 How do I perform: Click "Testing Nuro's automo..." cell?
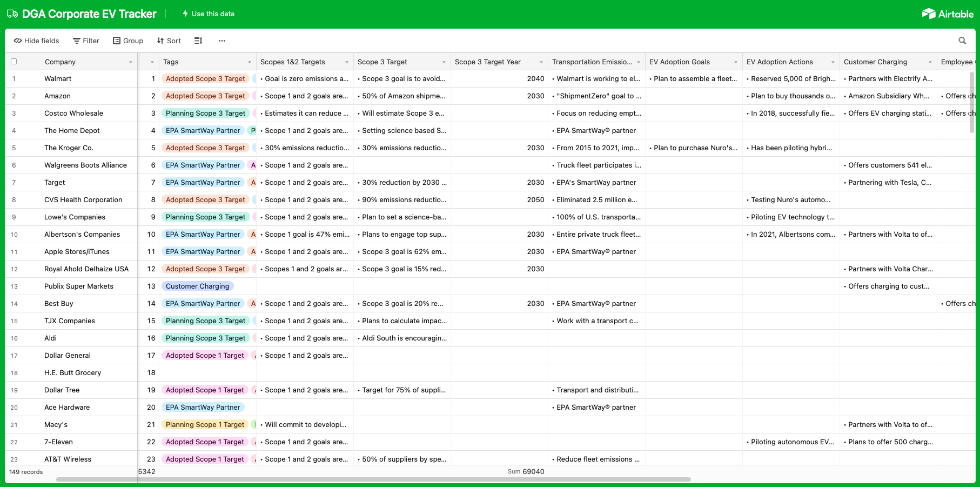coord(791,199)
